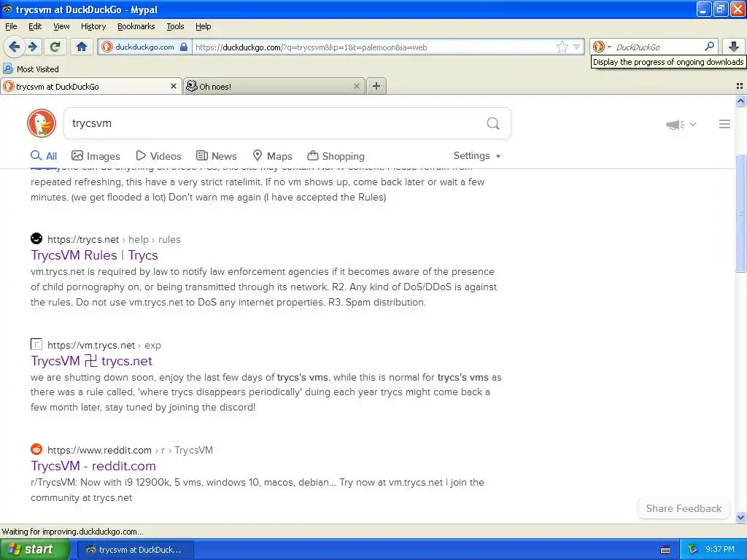Viewport: 747px width, 560px height.
Task: Click the 9:37 PM taskbar clock
Action: pyautogui.click(x=719, y=550)
